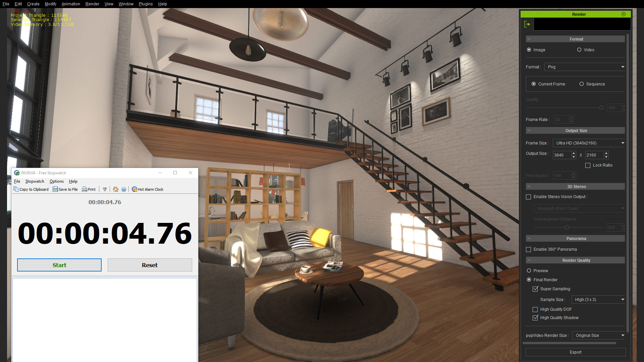Click the Reset button in stopwatch
This screenshot has width=644, height=362.
point(150,265)
